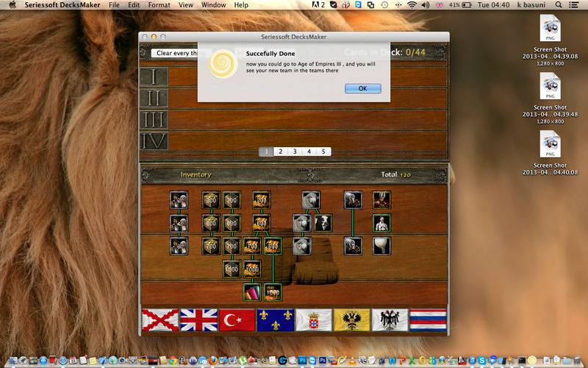Choose the Portuguese flag
The image size is (588, 368).
tap(314, 320)
